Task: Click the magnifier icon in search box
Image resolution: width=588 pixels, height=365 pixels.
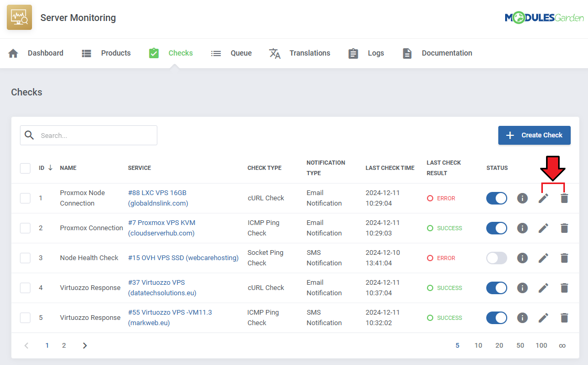Action: click(29, 135)
